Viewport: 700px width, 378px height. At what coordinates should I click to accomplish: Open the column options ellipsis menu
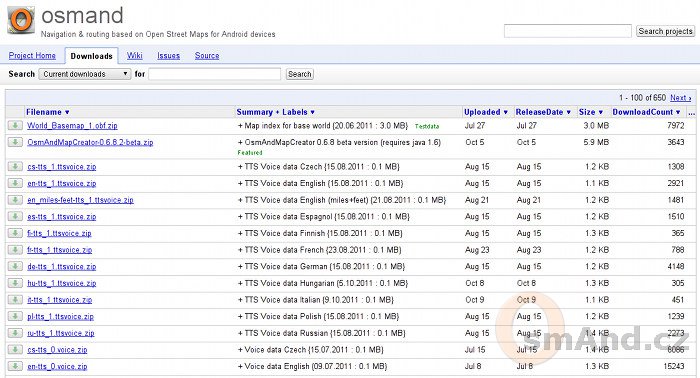click(x=692, y=112)
